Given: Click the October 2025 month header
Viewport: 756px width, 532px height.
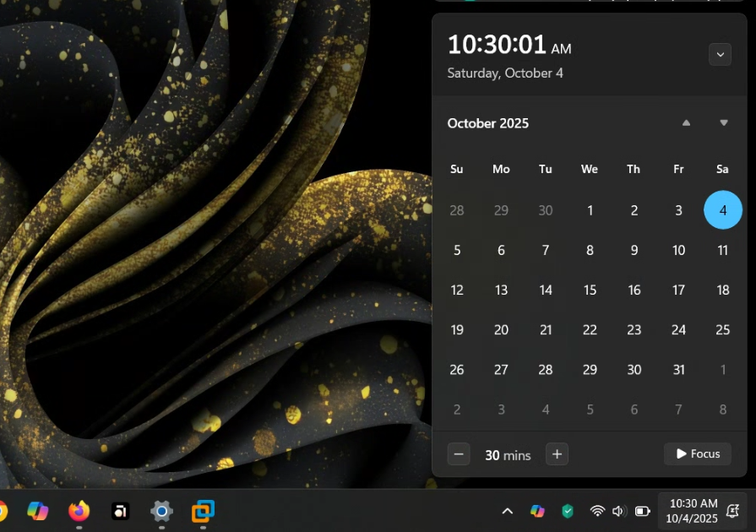Looking at the screenshot, I should (x=488, y=123).
